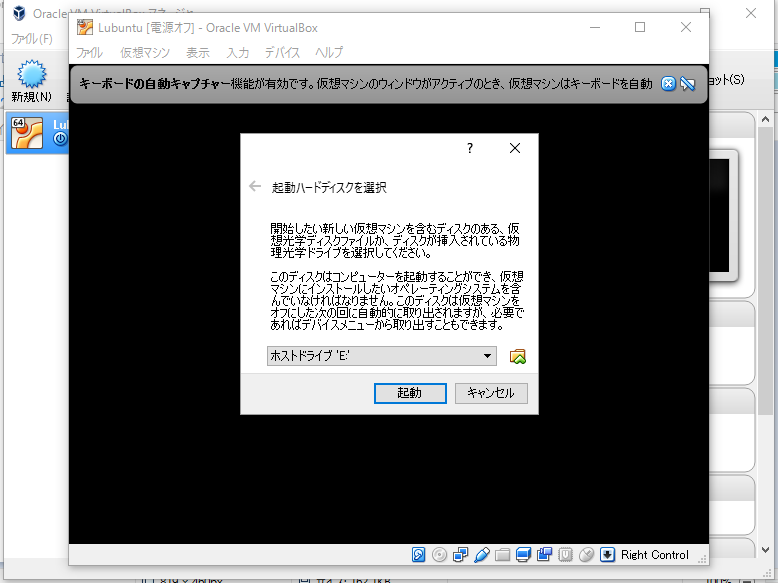Image resolution: width=778 pixels, height=583 pixels.
Task: Click the CPU processor status icon
Action: [565, 554]
